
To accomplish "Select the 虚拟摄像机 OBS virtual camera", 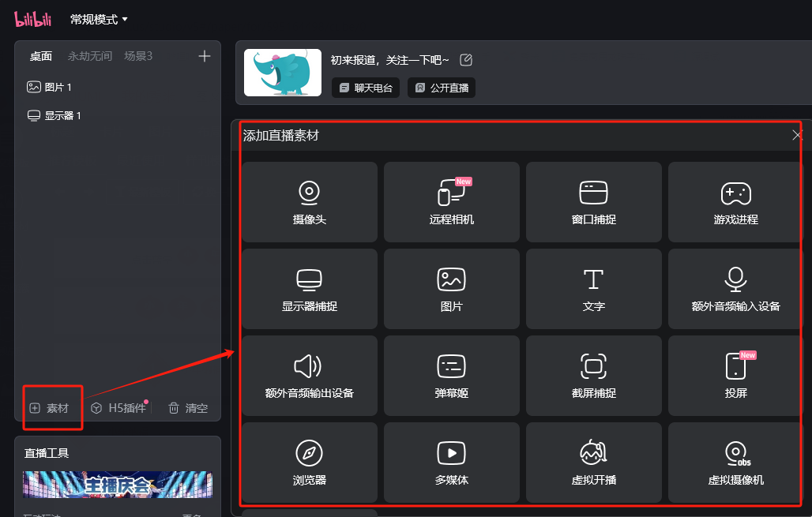I will click(735, 462).
